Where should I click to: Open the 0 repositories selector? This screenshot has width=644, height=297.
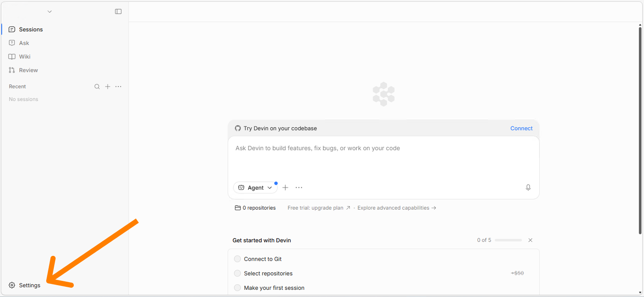point(255,208)
